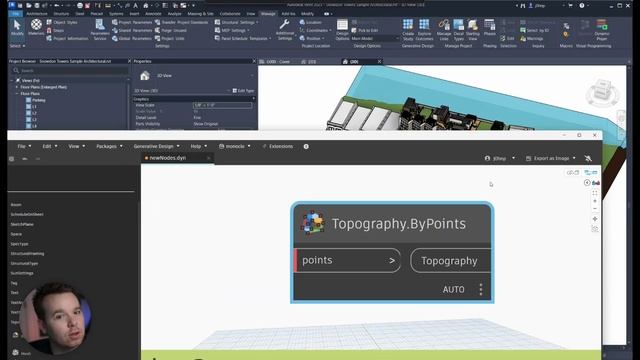Image resolution: width=640 pixels, height=360 pixels.
Task: Click Transfer Project Standards in Revit
Action: click(181, 22)
